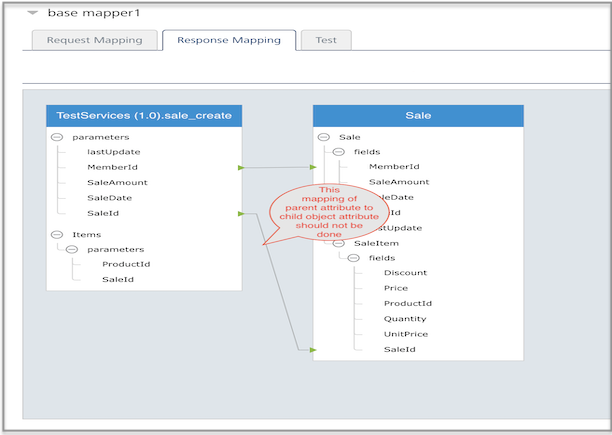Screen dimensions: 612x435
Task: Select lastUpdate in the TestServices parameters
Action: tap(114, 152)
